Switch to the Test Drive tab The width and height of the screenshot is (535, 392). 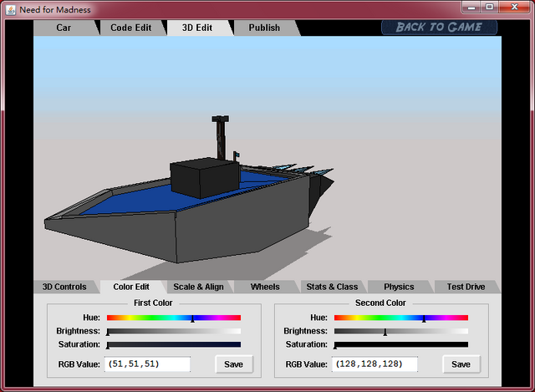coord(466,287)
